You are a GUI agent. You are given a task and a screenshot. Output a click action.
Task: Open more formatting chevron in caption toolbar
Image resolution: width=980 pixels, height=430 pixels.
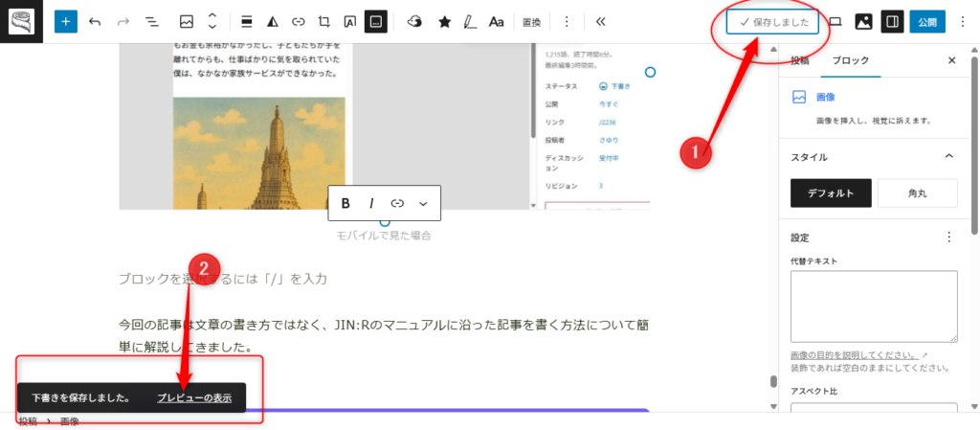click(423, 203)
